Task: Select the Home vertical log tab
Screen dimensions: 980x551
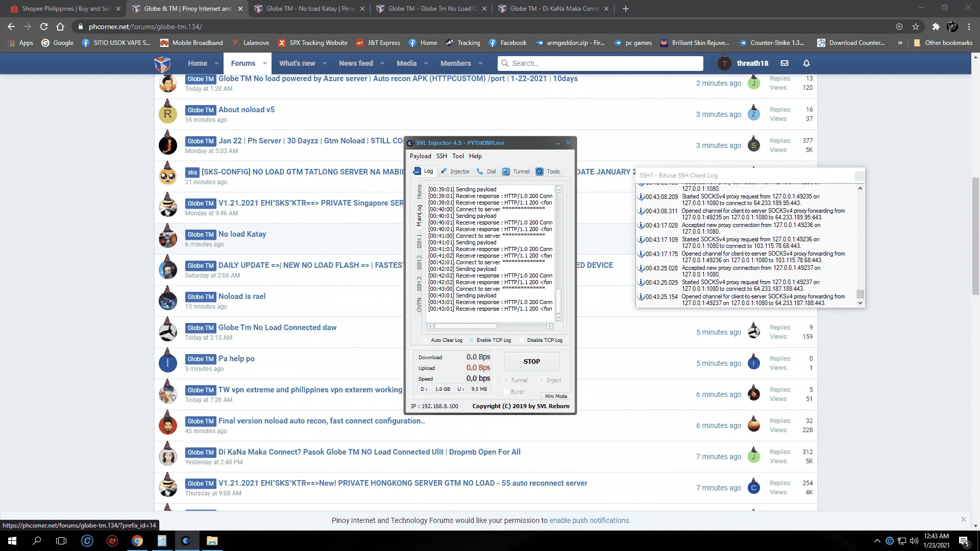Action: click(x=419, y=191)
